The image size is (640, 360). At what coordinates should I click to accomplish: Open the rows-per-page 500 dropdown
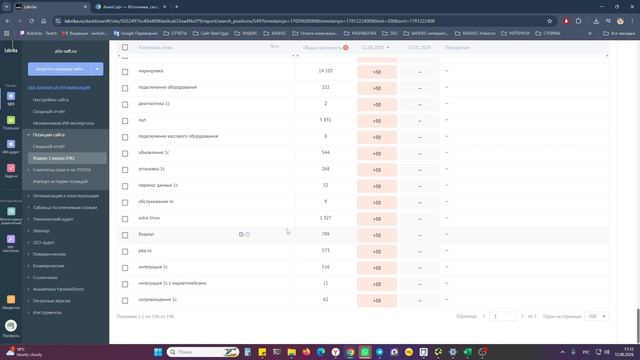(x=597, y=316)
